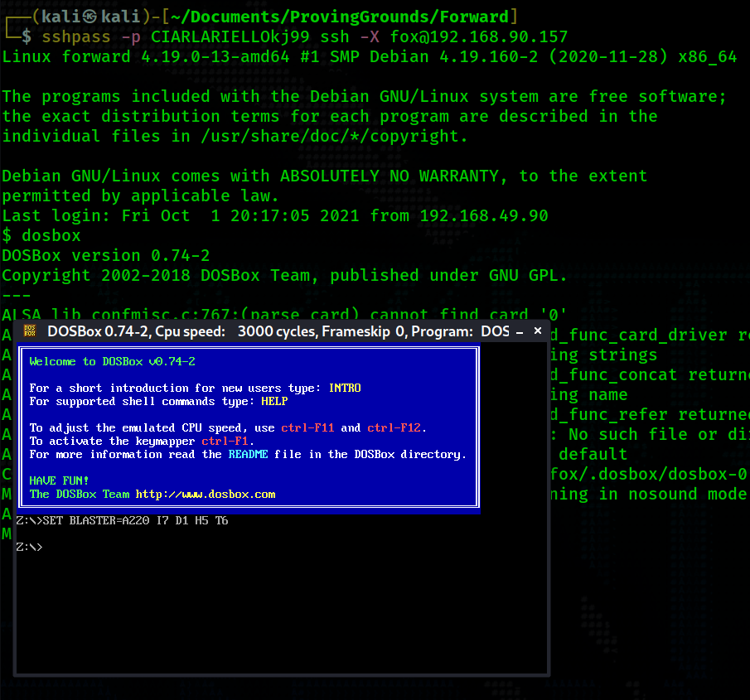Click the red ctrl-F12 text
This screenshot has height=700, width=750.
click(x=394, y=428)
